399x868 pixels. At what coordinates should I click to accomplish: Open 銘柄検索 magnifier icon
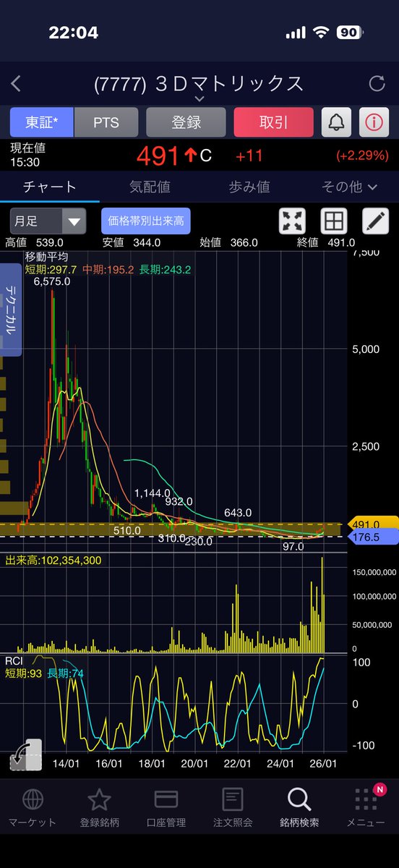[x=299, y=799]
